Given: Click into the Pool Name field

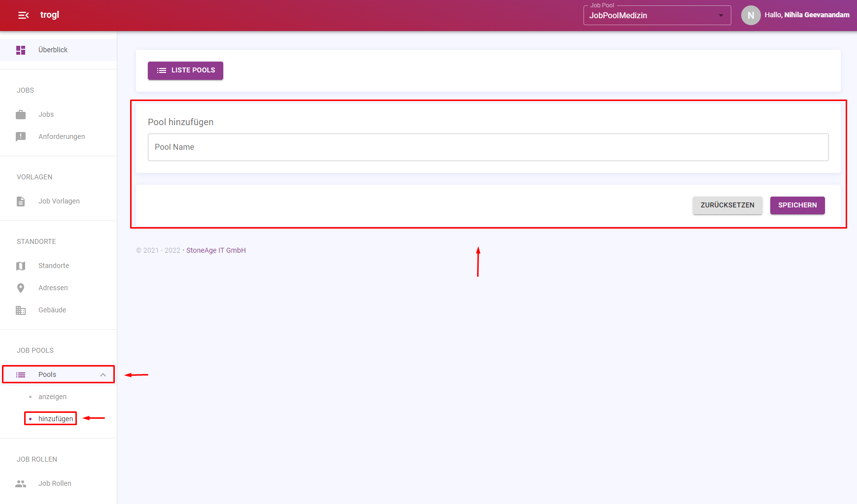Looking at the screenshot, I should coord(488,147).
